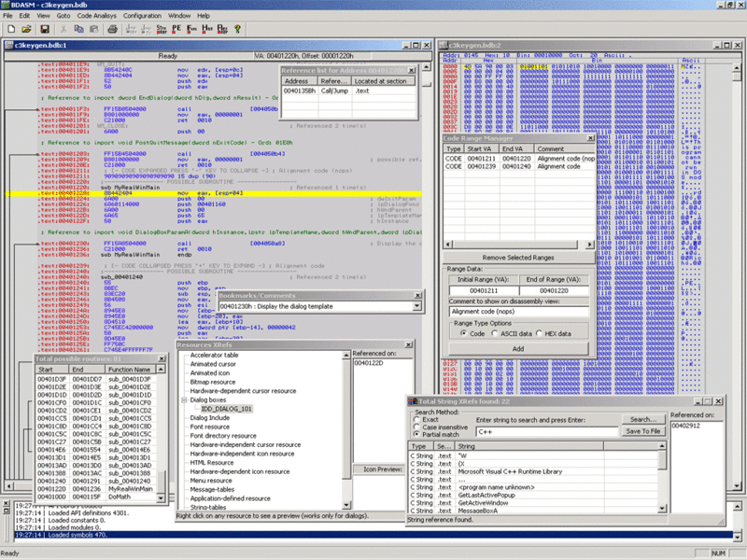Viewport: 747px width, 560px height.
Task: Select the ASCII data range type option
Action: tap(495, 333)
